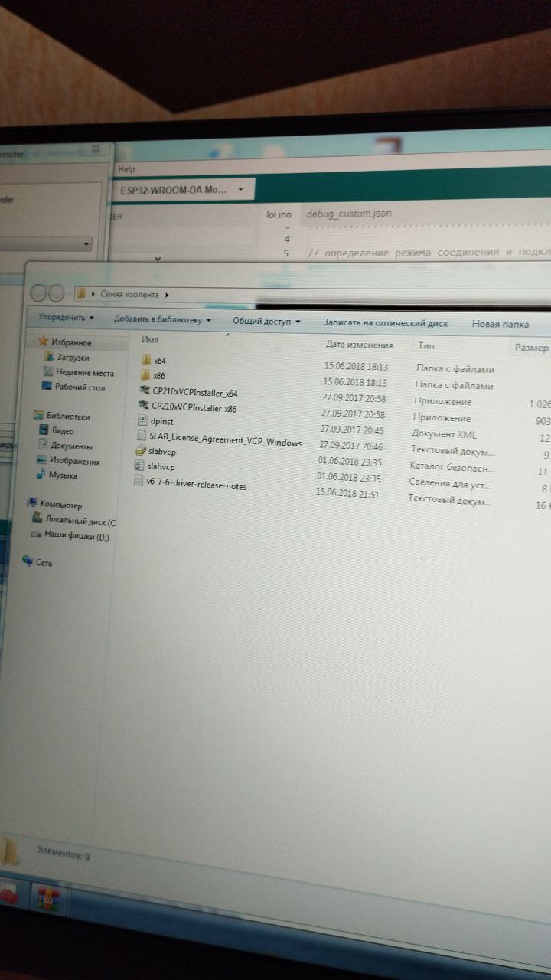
Task: Select Компьютер in the navigation pane
Action: click(x=61, y=505)
